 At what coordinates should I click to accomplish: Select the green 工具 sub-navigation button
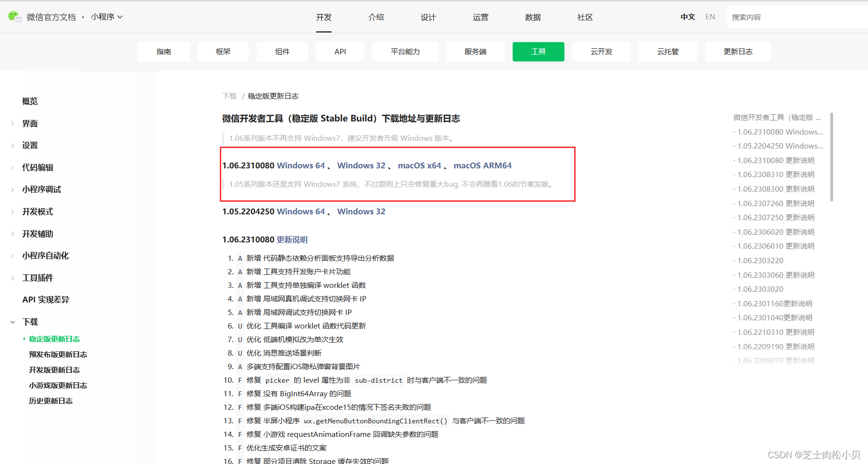tap(538, 52)
